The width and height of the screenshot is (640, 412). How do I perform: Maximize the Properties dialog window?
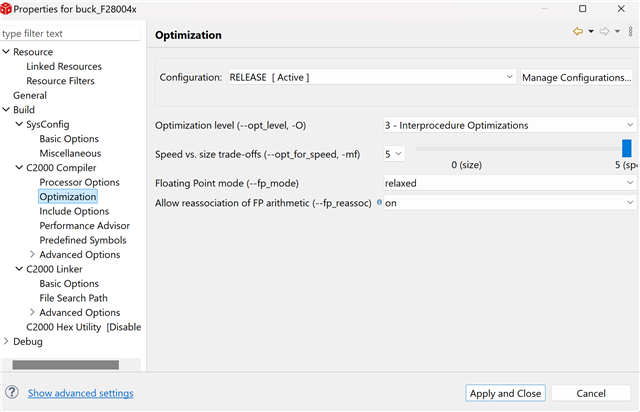[582, 9]
